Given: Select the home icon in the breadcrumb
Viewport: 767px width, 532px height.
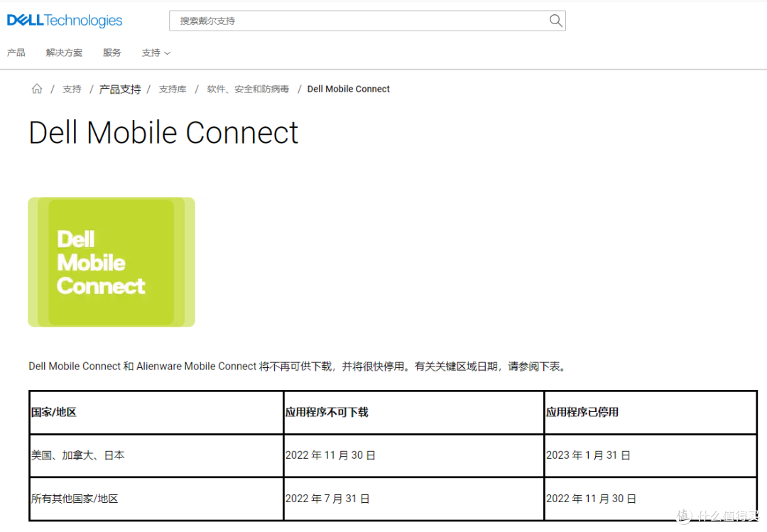Looking at the screenshot, I should coord(37,88).
